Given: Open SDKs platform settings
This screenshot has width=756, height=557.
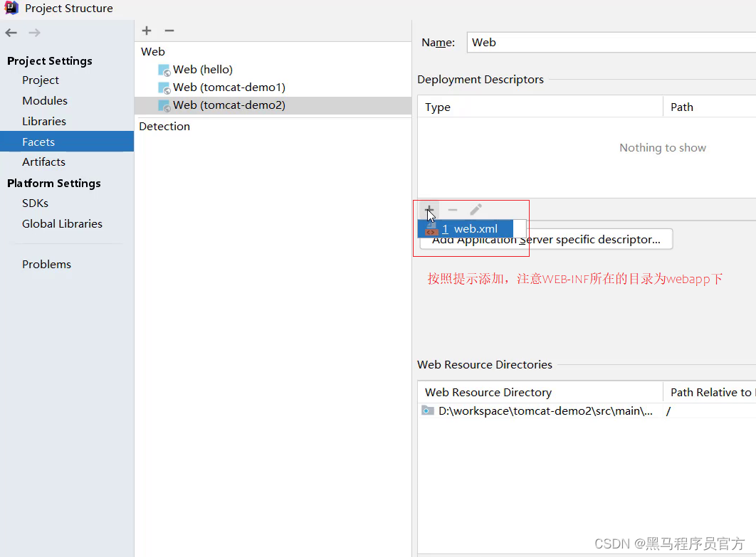Looking at the screenshot, I should pos(35,203).
